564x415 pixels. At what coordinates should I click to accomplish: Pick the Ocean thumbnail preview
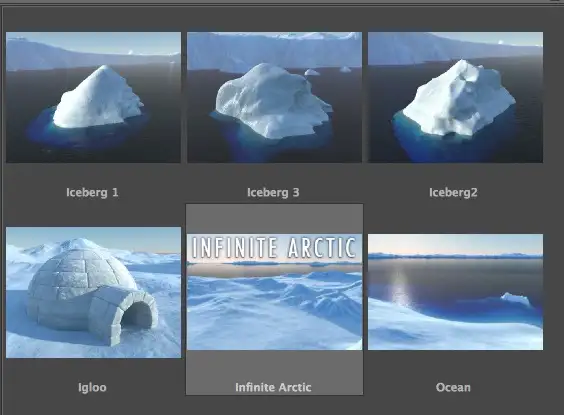455,292
